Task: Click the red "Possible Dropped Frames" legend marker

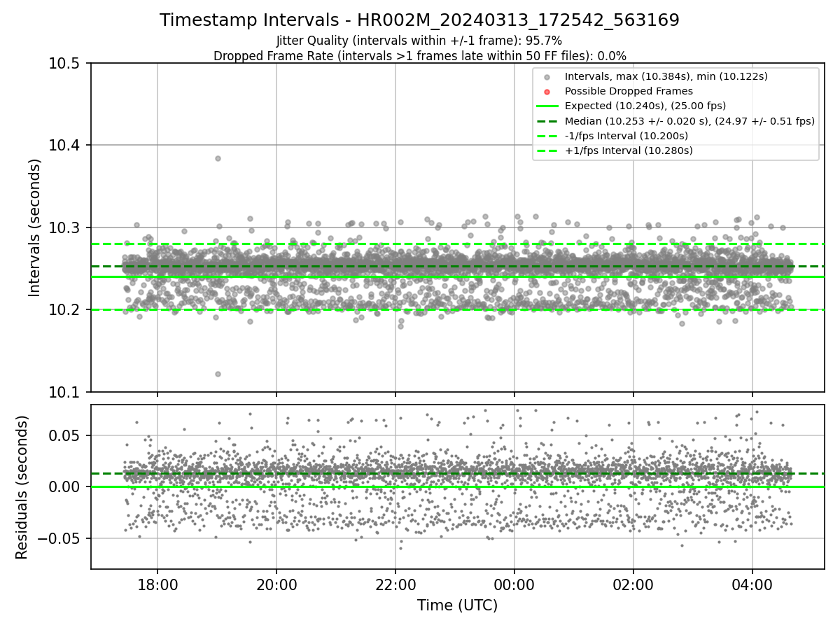Action: (547, 91)
